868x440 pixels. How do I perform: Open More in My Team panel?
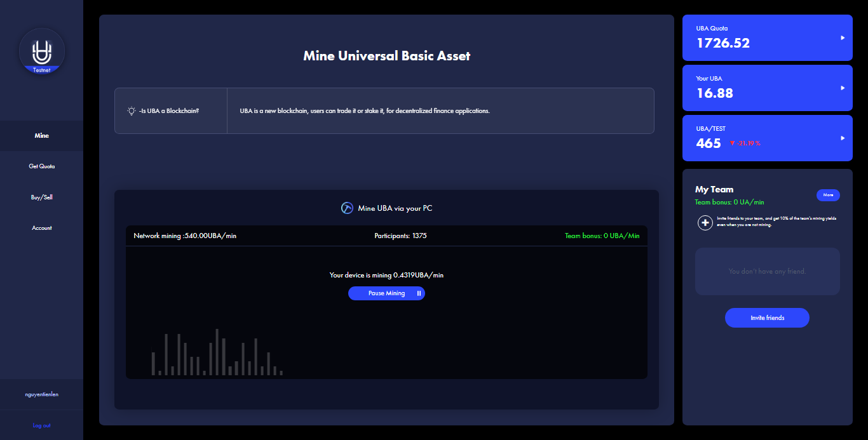828,195
